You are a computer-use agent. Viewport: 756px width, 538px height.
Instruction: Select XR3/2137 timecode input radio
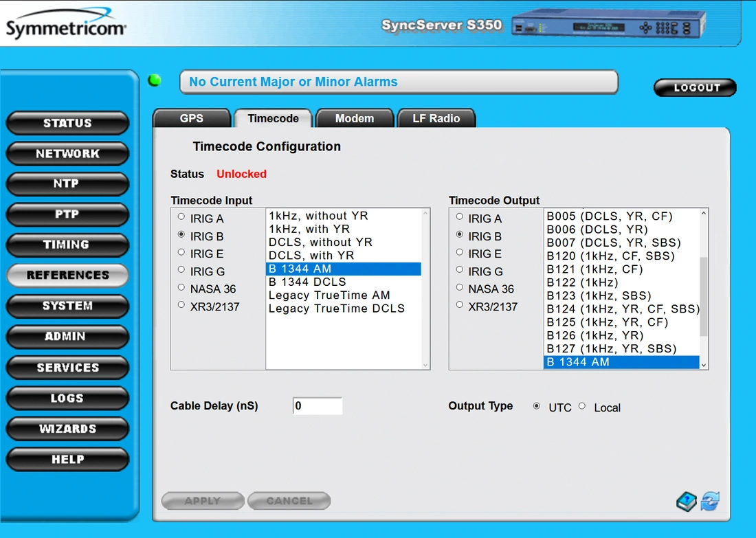pyautogui.click(x=181, y=305)
